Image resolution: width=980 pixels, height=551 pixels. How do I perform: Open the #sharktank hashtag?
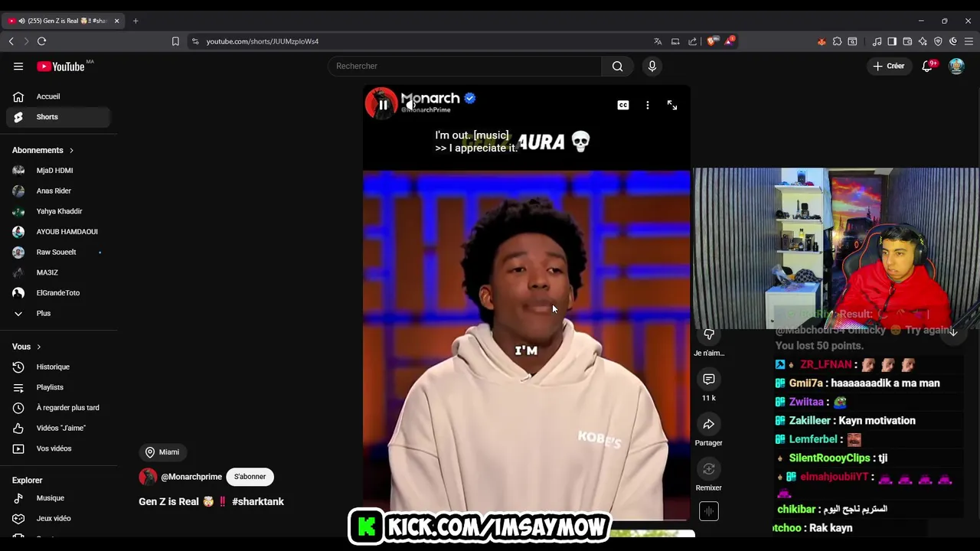pos(258,502)
